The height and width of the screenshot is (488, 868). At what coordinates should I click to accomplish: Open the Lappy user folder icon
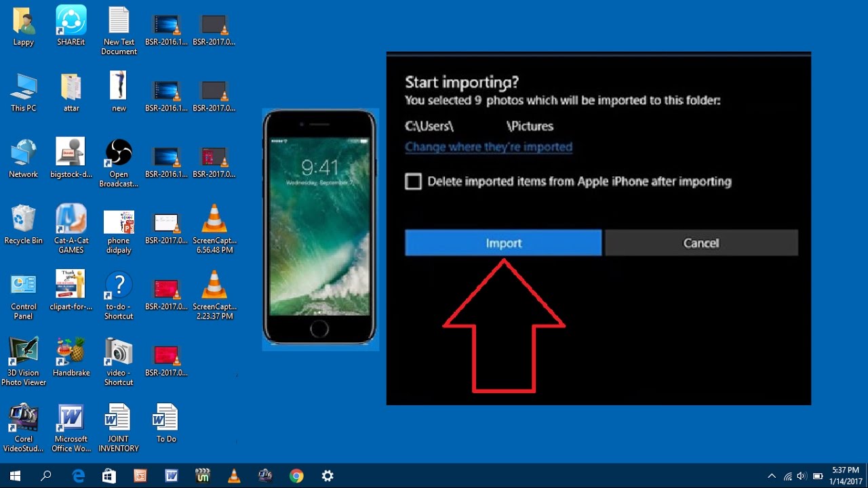click(x=24, y=27)
